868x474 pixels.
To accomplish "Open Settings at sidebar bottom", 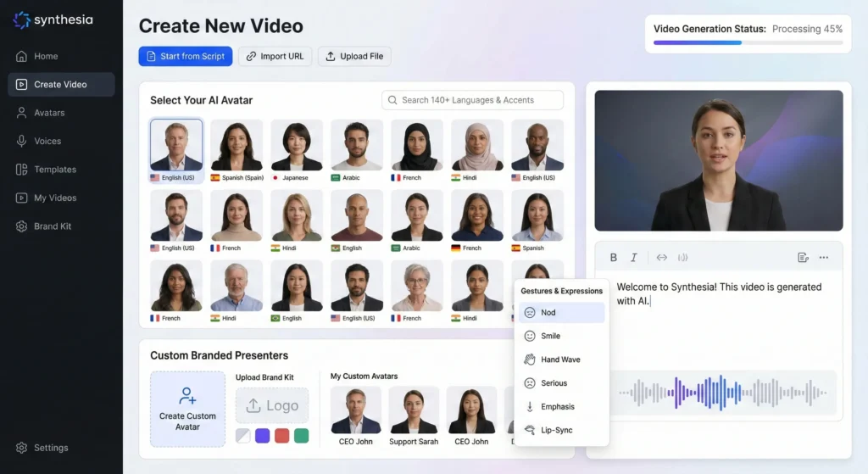I will point(61,448).
